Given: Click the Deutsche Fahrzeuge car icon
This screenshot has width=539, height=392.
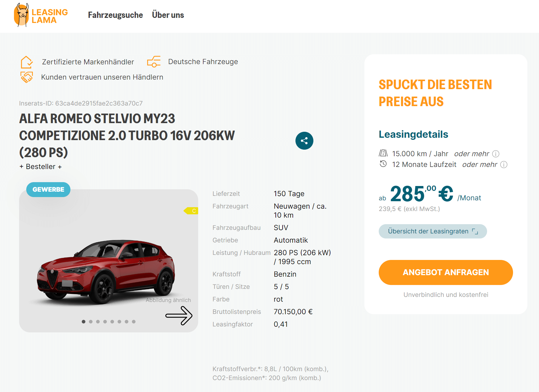Looking at the screenshot, I should coord(154,62).
